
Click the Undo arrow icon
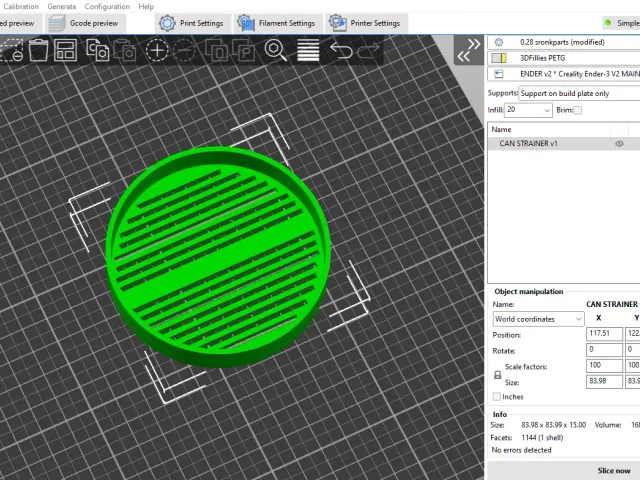[341, 50]
